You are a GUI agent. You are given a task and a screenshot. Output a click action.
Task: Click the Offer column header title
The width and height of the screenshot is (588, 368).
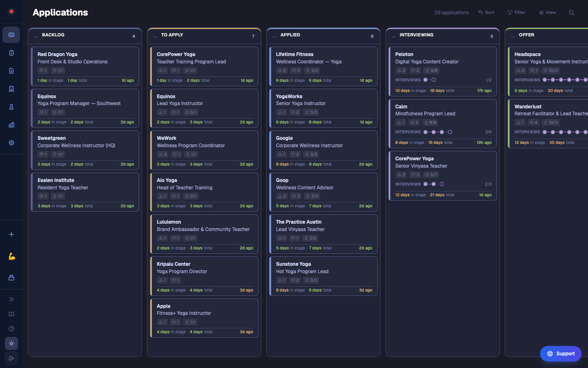526,35
